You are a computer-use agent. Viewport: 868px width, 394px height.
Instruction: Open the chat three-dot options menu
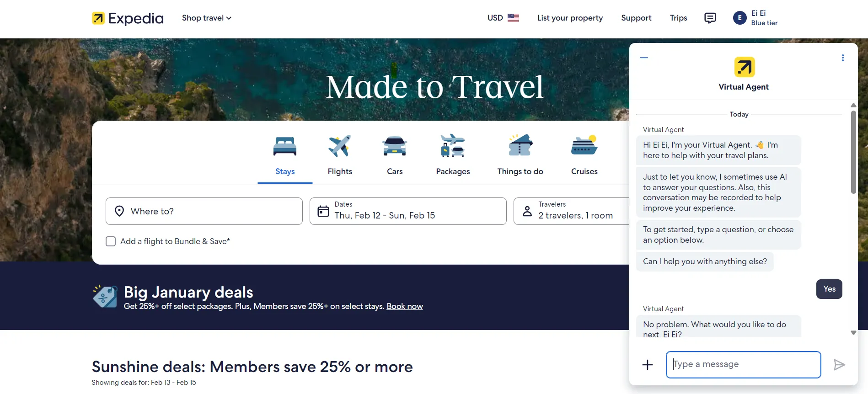(x=843, y=58)
